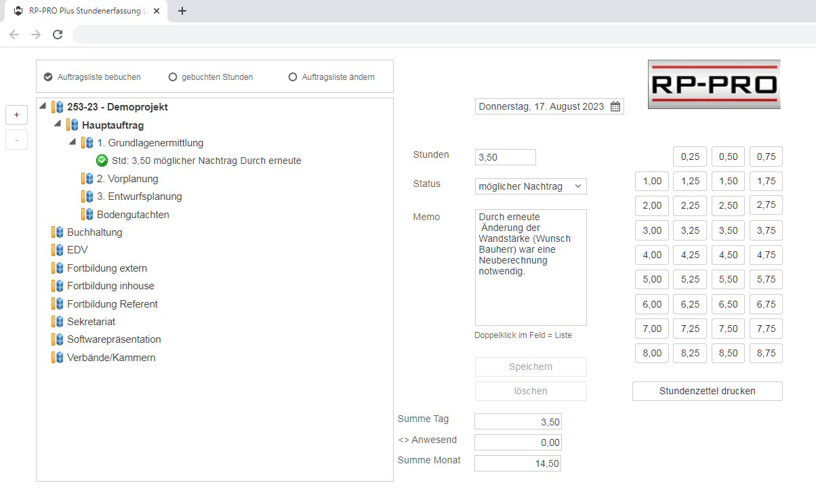Select the 'gebuchten Stunden' radio option

pyautogui.click(x=173, y=77)
